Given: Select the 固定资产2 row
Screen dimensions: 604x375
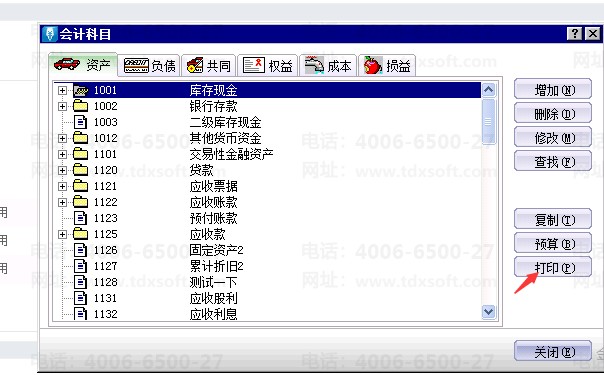Looking at the screenshot, I should coord(268,250).
